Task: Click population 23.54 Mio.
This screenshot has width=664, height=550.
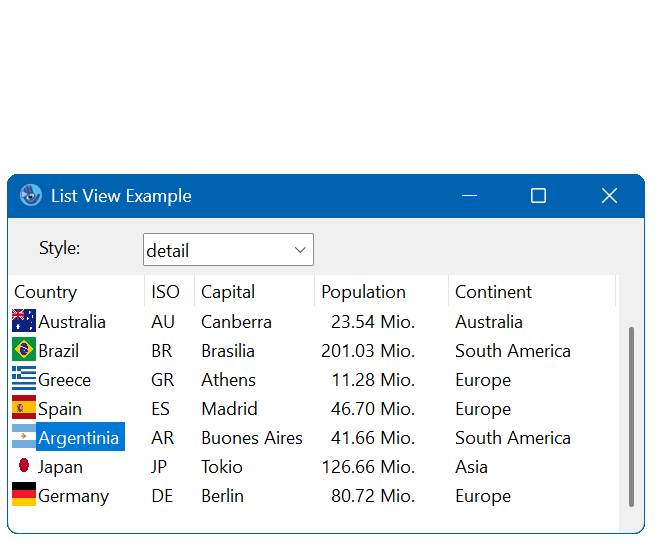Action: tap(373, 322)
